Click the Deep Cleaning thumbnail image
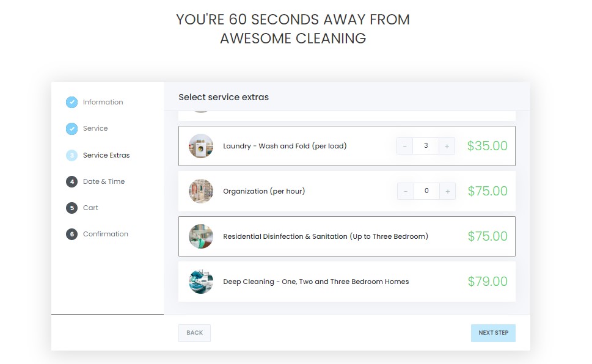This screenshot has height=364, width=592. click(x=201, y=282)
